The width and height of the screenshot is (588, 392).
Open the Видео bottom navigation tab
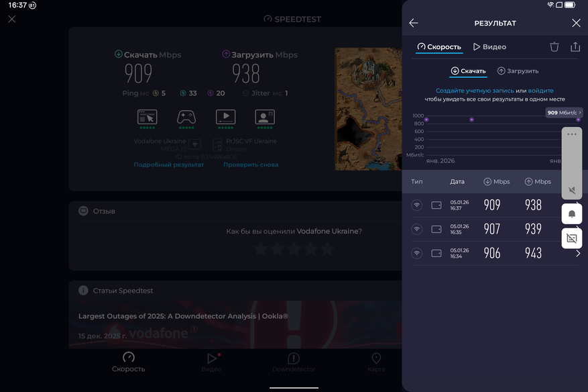click(211, 362)
